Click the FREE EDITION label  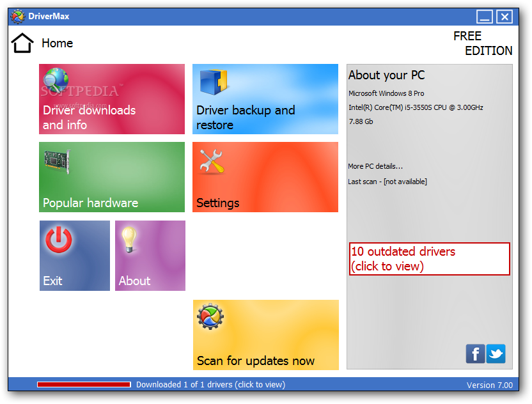pos(483,43)
